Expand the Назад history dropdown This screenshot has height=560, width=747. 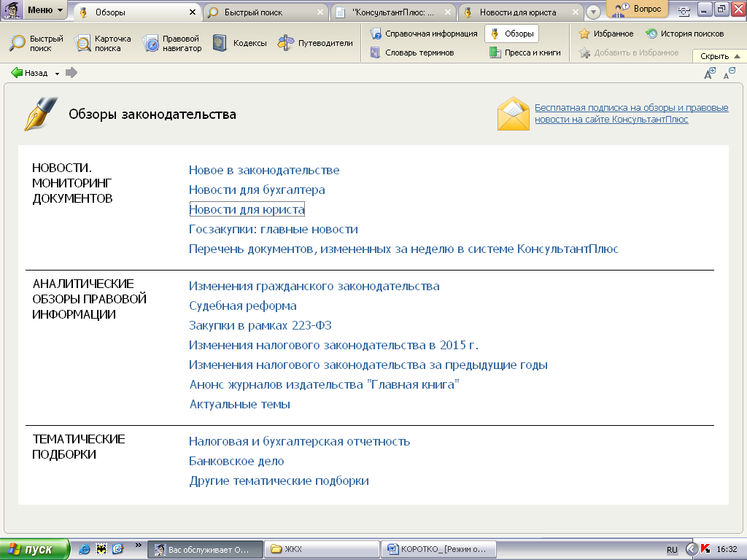tap(57, 74)
